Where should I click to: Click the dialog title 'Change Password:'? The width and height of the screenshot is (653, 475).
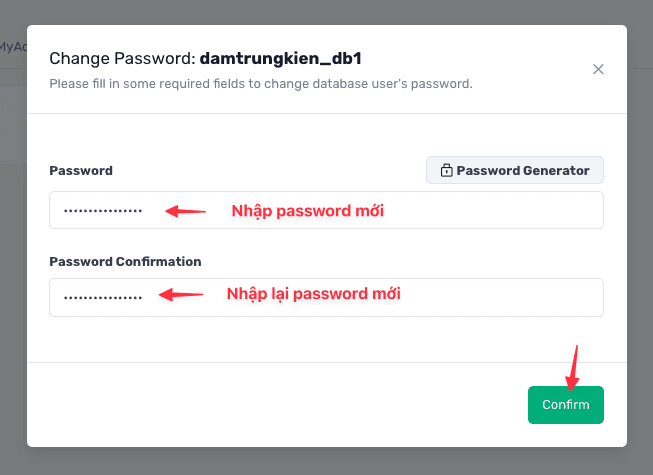[122, 59]
